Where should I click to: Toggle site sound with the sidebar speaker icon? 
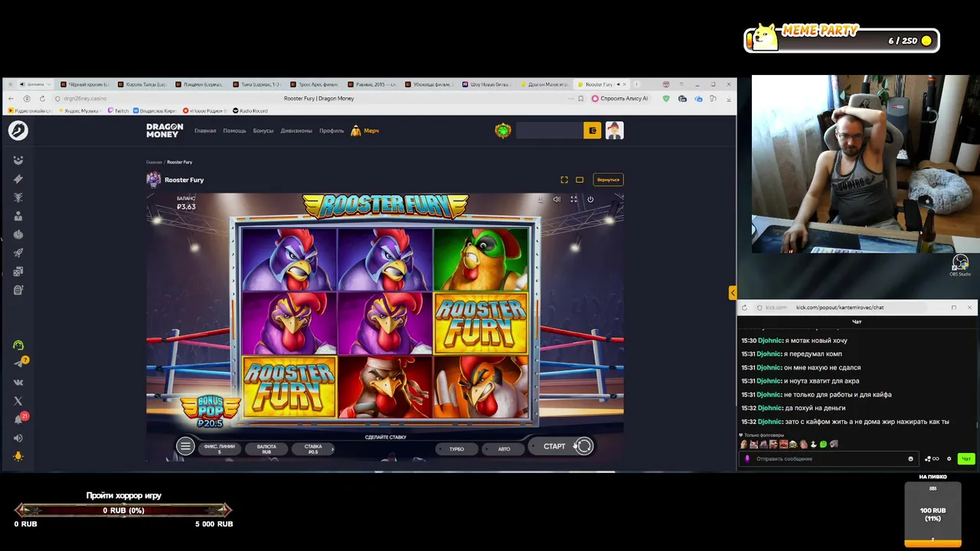point(18,438)
